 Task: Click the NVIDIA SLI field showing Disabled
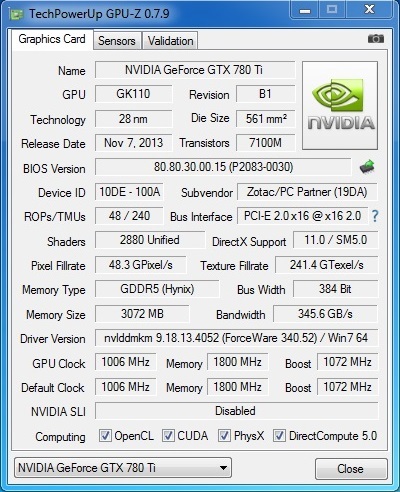pos(237,411)
